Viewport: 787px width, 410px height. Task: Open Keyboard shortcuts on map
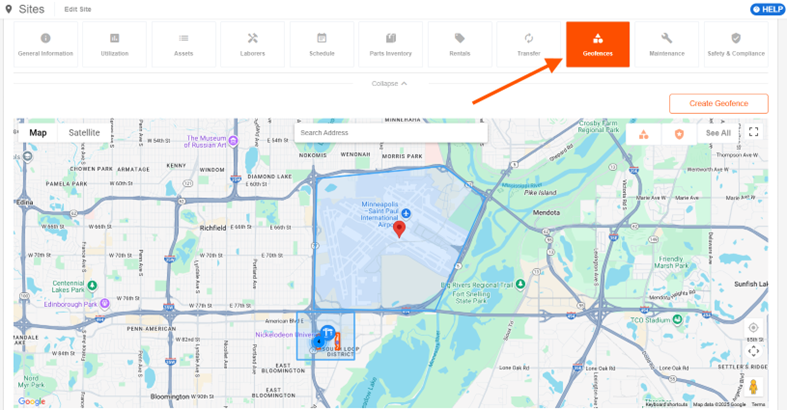667,404
